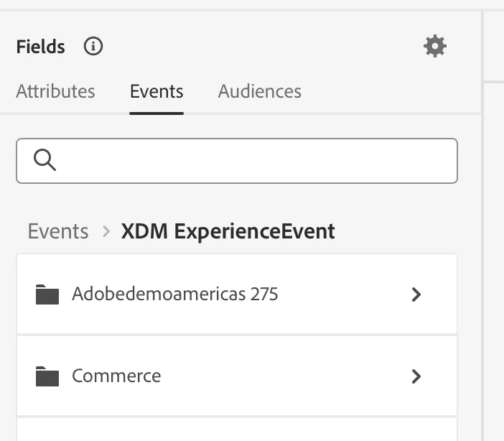Click the Fields info icon
Screen dimensions: 504x441
pyautogui.click(x=93, y=46)
